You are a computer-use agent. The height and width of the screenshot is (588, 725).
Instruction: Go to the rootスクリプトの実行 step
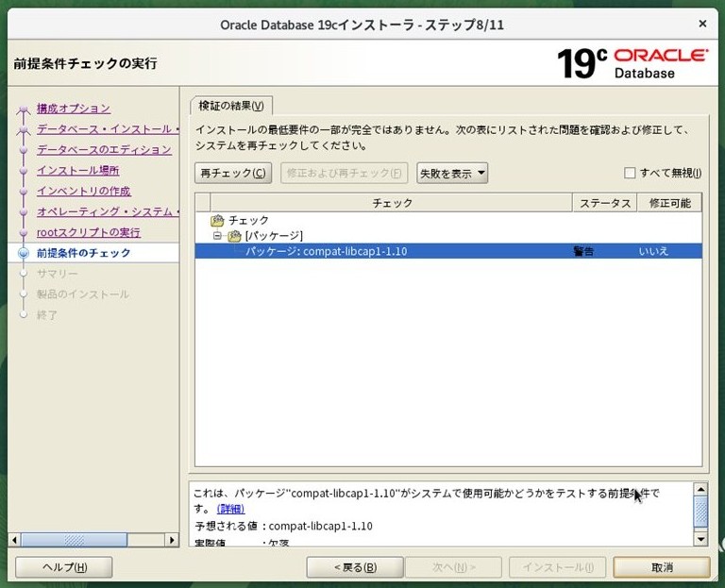[x=89, y=232]
